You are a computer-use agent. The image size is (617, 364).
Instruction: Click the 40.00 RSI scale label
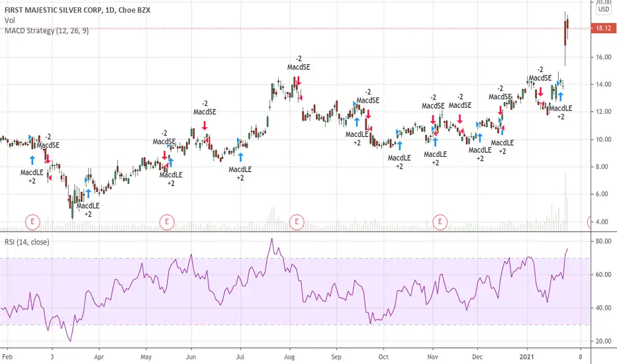603,308
